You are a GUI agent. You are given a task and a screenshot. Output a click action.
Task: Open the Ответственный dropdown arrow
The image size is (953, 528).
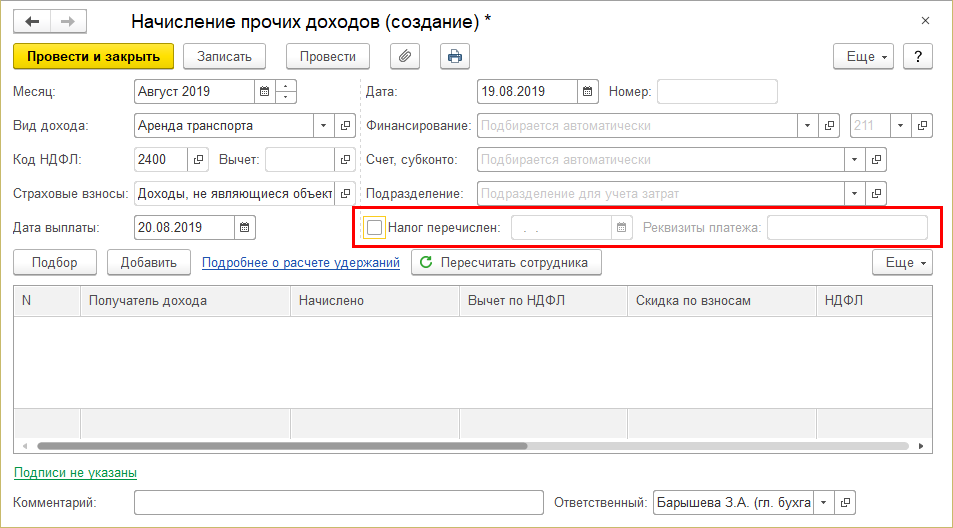point(822,502)
